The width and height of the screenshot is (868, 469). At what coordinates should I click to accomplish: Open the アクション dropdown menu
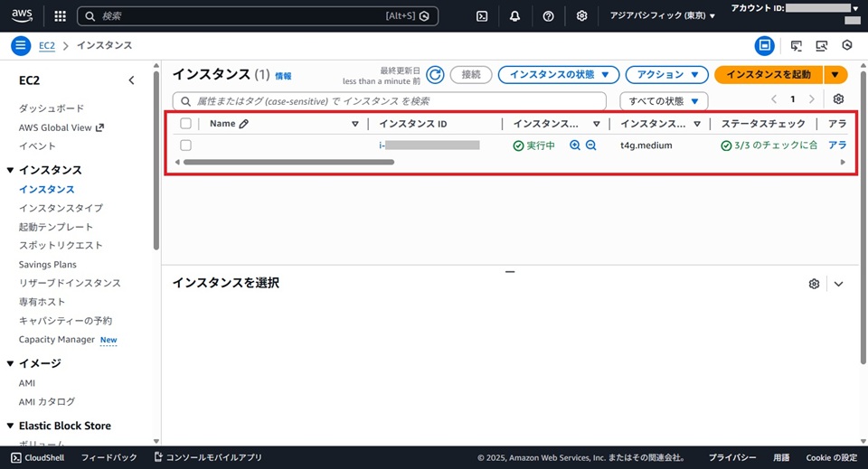[667, 75]
